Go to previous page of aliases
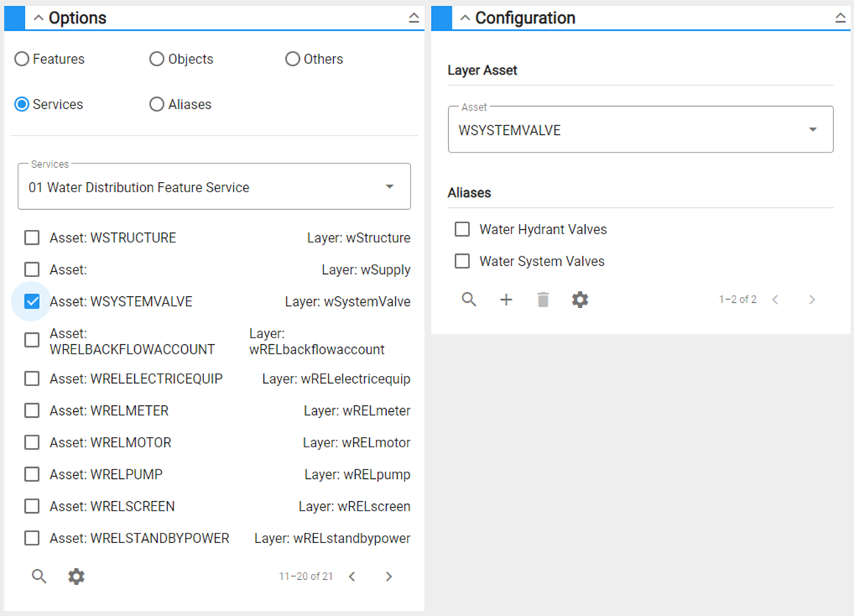Image resolution: width=854 pixels, height=616 pixels. tap(774, 299)
